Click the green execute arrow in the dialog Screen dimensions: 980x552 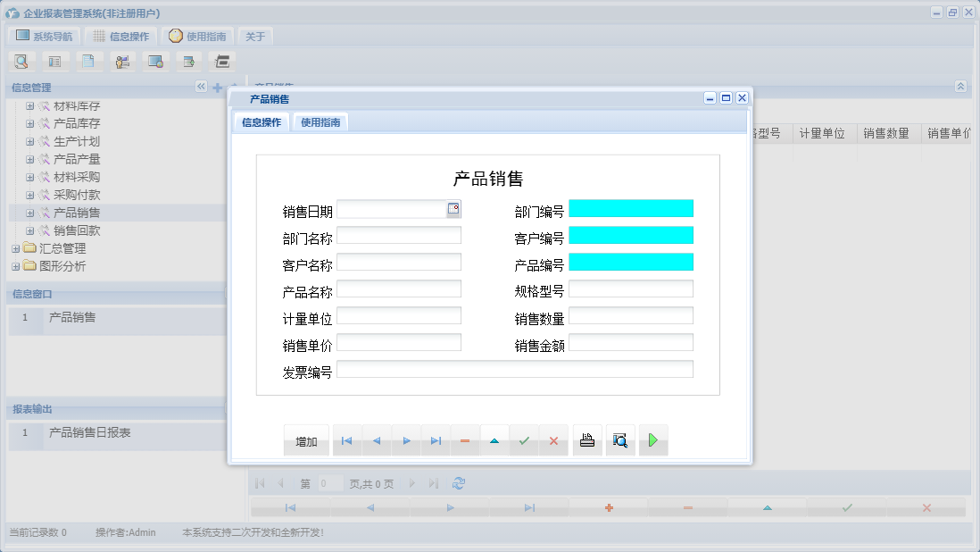(652, 439)
